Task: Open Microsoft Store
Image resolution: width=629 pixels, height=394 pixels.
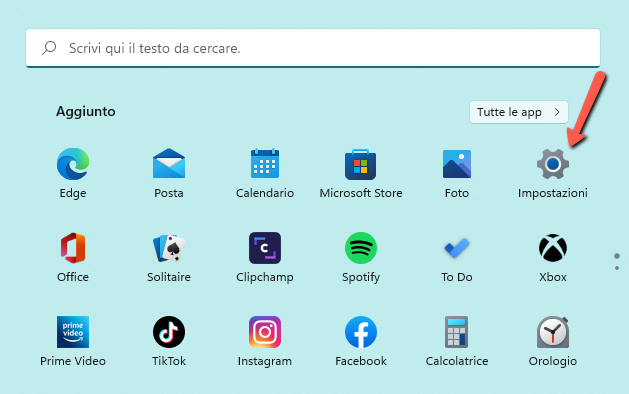Action: pos(361,164)
